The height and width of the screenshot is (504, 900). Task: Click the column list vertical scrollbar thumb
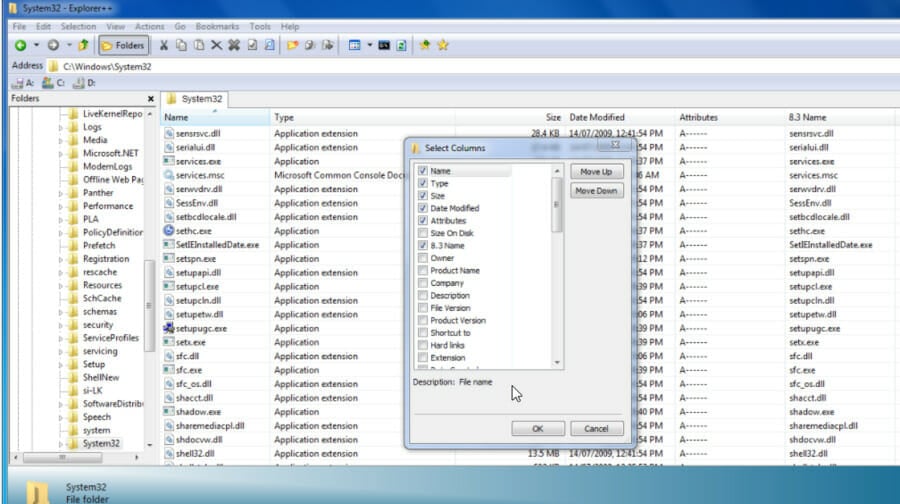556,205
